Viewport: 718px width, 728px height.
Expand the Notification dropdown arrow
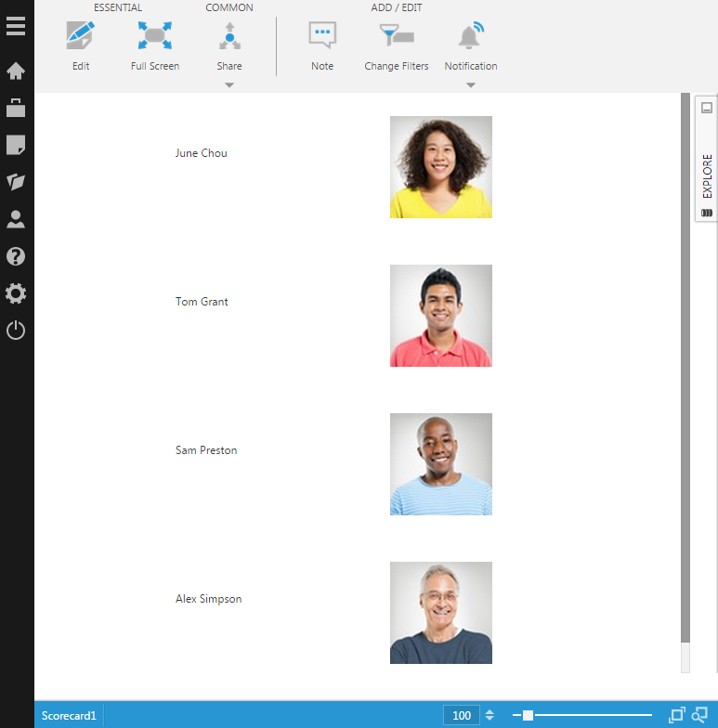click(x=471, y=85)
